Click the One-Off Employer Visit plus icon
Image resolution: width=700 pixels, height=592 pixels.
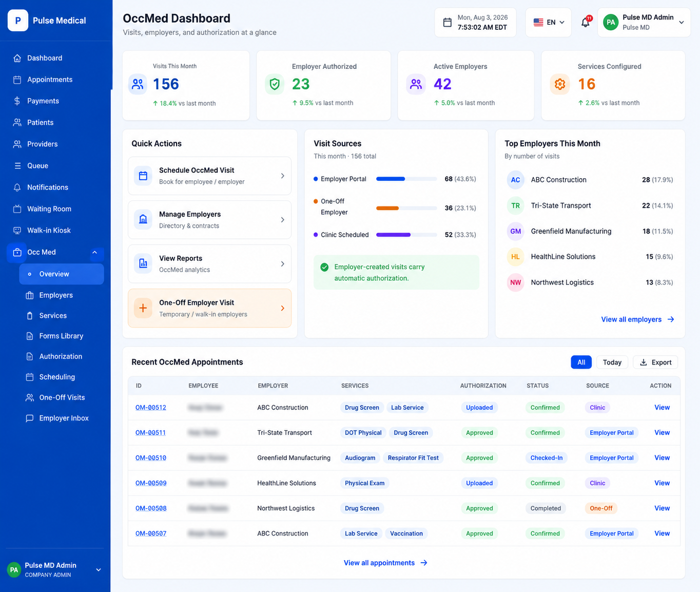(x=143, y=308)
